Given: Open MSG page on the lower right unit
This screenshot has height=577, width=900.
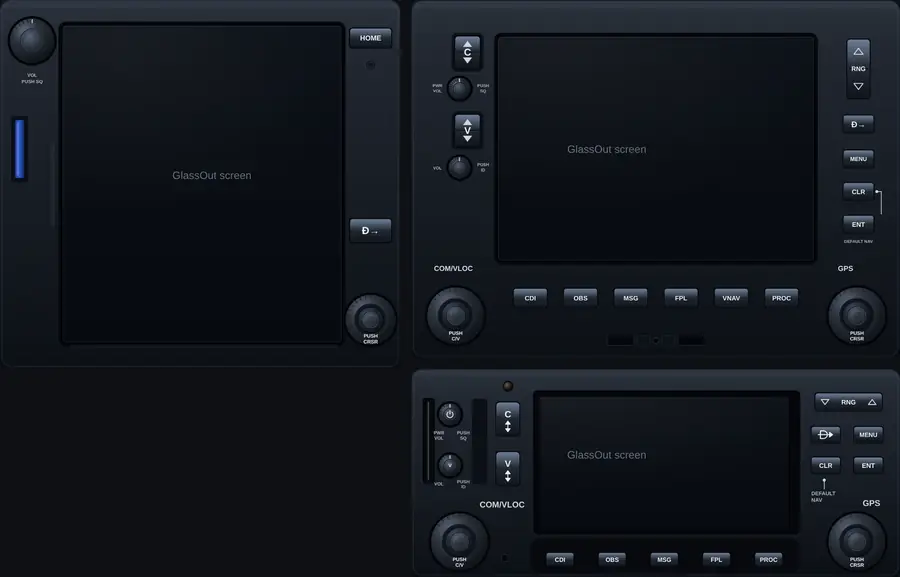Looking at the screenshot, I should (664, 559).
